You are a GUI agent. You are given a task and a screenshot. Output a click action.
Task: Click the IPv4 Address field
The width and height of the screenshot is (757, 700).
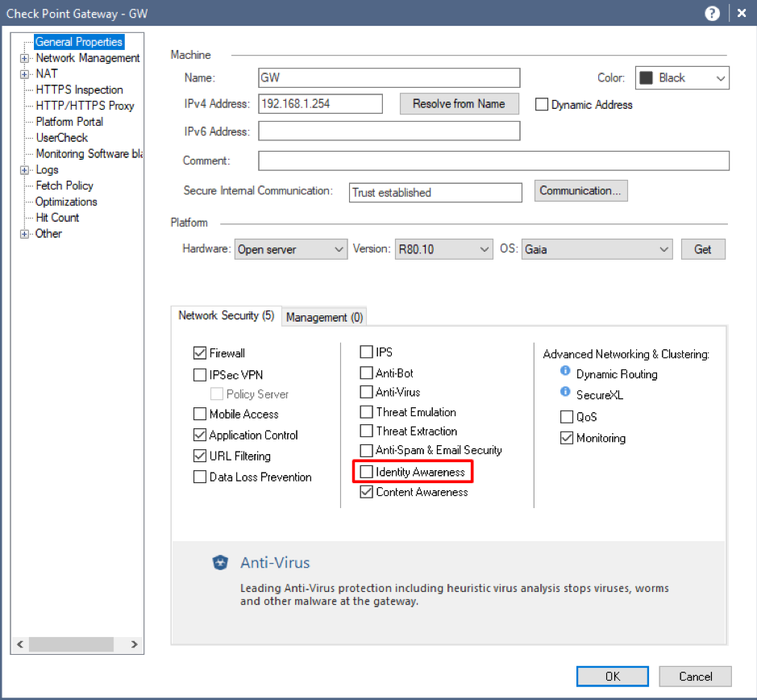(320, 104)
